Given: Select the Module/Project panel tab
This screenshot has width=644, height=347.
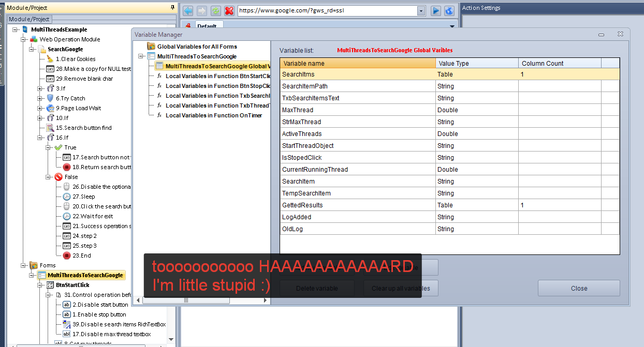Looking at the screenshot, I should click(29, 19).
